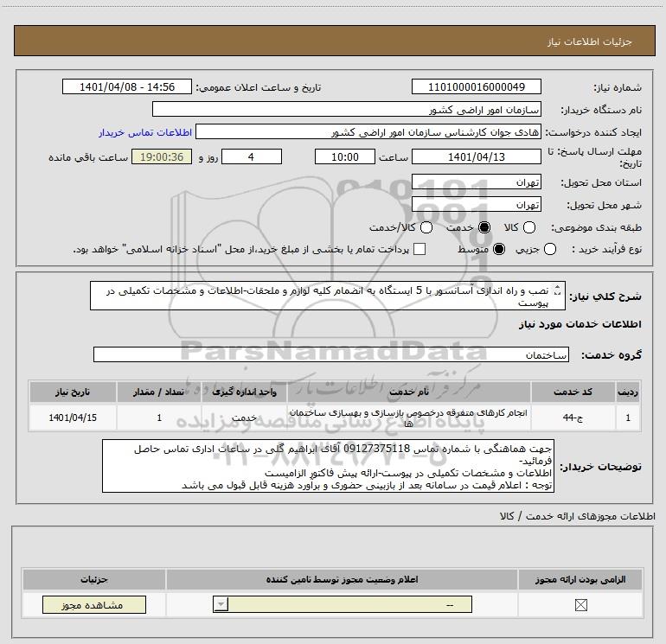Click the اطلاعات خدمات مورد نیاز heading
Screen dimensions: 666x644
pyautogui.click(x=580, y=324)
